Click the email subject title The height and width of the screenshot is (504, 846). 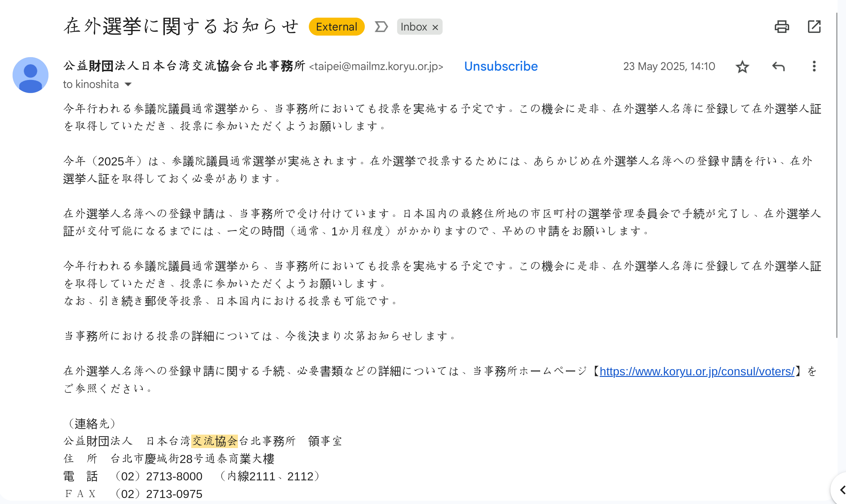[181, 27]
